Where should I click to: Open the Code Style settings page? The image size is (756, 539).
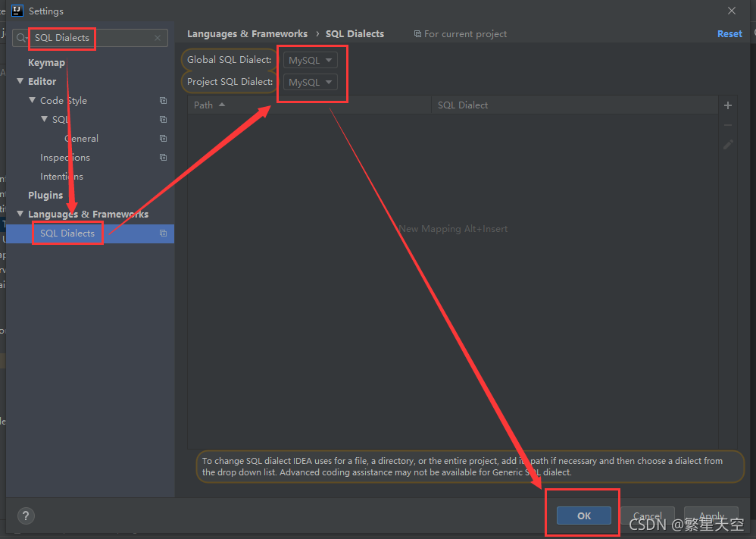64,100
